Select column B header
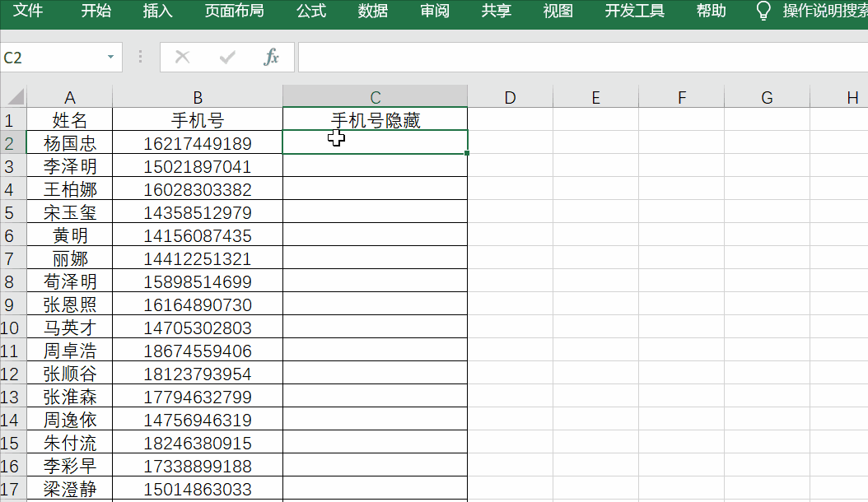 [198, 97]
